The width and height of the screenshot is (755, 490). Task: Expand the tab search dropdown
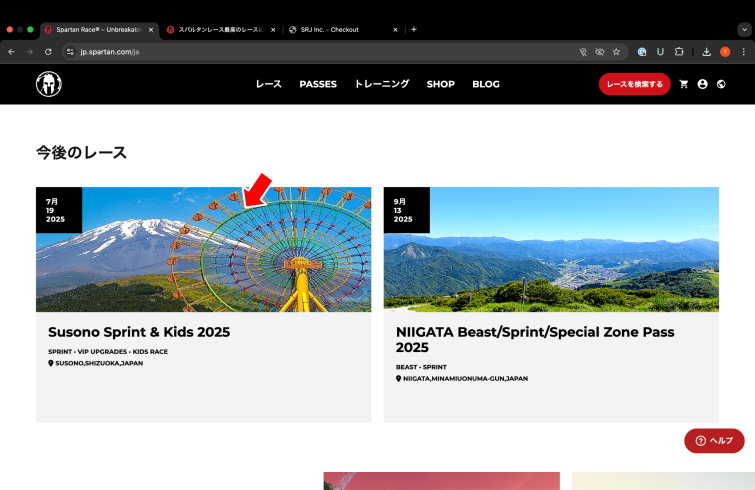point(744,29)
